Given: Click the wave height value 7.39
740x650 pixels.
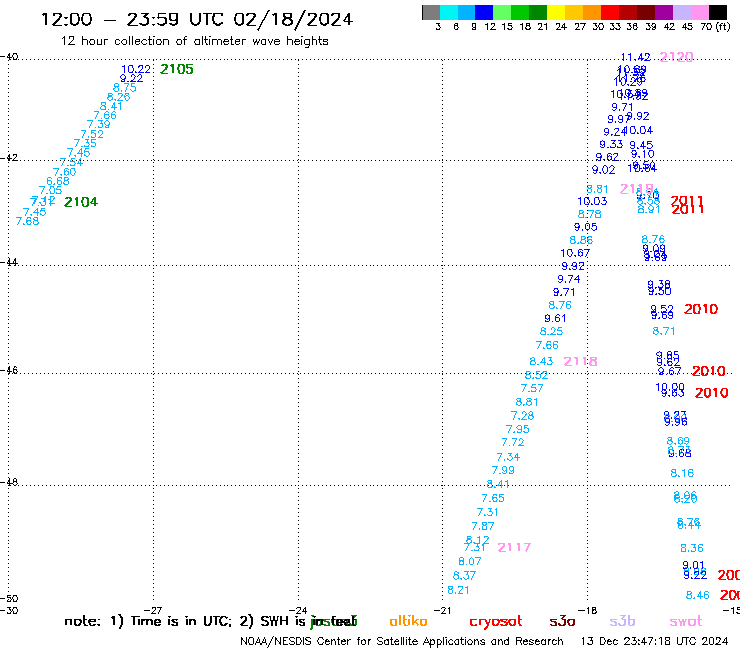Looking at the screenshot, I should [x=98, y=124].
